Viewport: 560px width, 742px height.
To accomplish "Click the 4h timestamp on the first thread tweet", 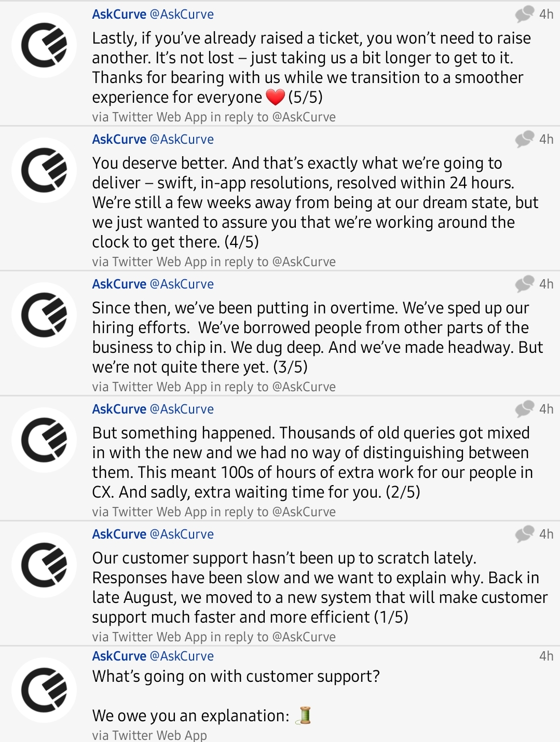I will tap(546, 656).
